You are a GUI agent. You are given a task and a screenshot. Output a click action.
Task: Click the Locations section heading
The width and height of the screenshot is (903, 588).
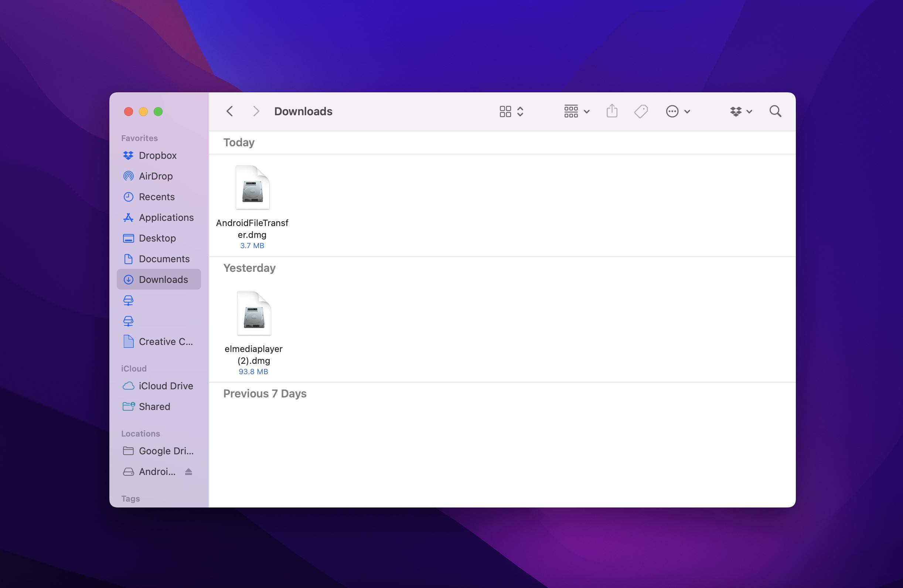click(140, 433)
